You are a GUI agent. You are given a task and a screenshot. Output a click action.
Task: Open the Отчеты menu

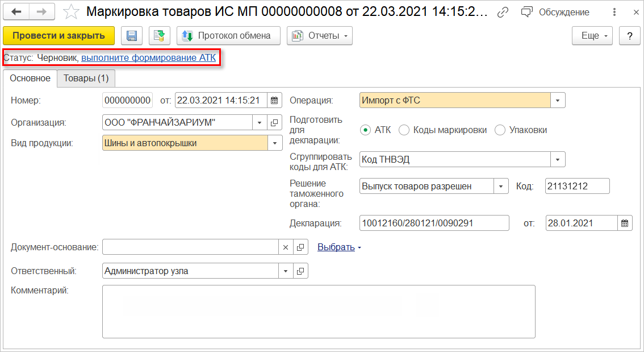(320, 36)
